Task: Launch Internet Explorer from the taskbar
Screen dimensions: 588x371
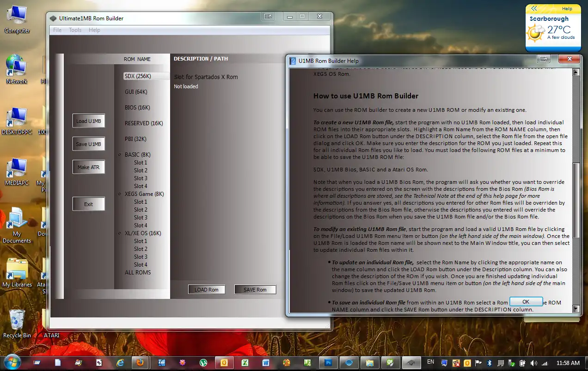Action: click(120, 363)
